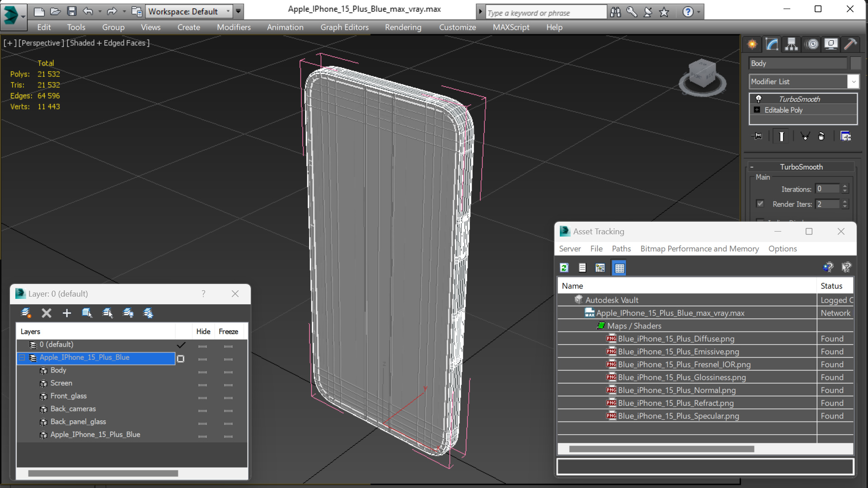The width and height of the screenshot is (868, 488).
Task: Open the Modifier List dropdown
Action: pyautogui.click(x=853, y=82)
